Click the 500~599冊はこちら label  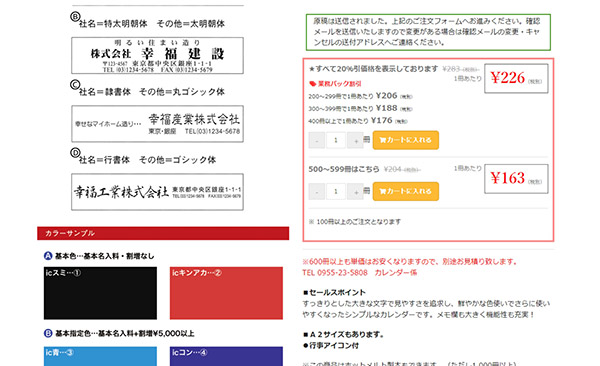coord(344,169)
